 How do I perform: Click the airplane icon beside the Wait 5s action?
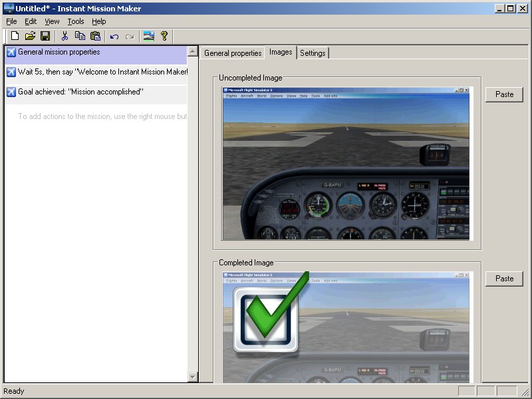[11, 72]
